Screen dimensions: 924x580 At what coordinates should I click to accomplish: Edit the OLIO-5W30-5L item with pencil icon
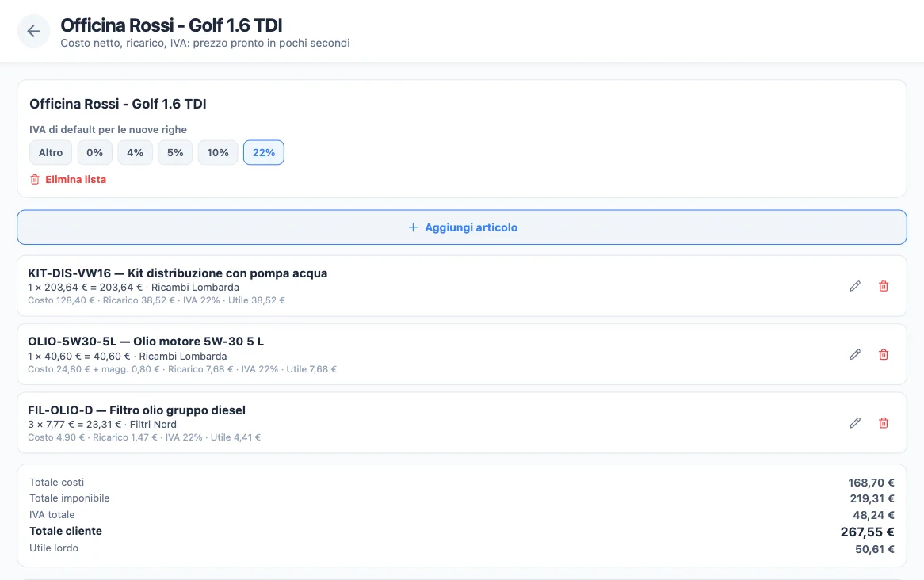tap(855, 354)
